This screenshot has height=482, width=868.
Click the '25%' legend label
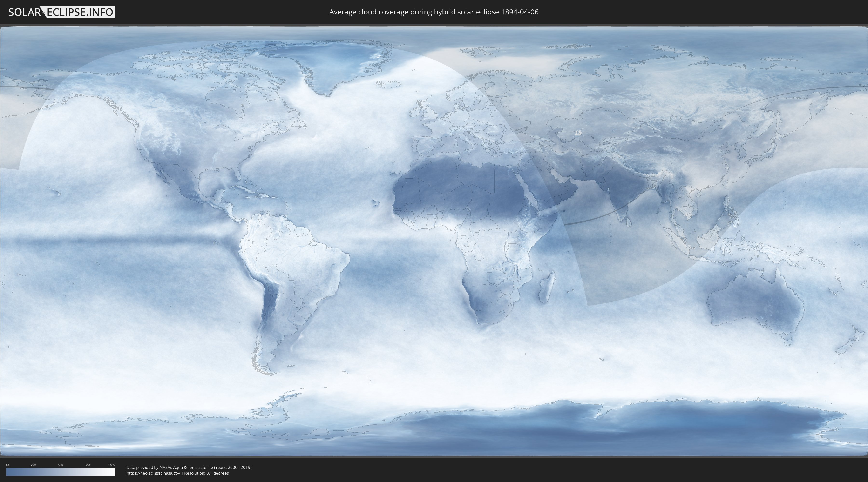click(x=33, y=465)
